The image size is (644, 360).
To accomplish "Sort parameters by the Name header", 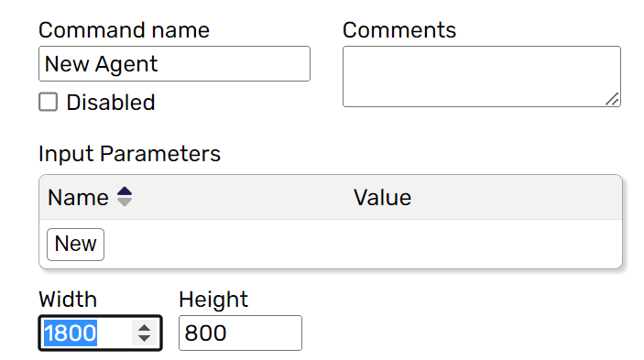I will [x=78, y=198].
